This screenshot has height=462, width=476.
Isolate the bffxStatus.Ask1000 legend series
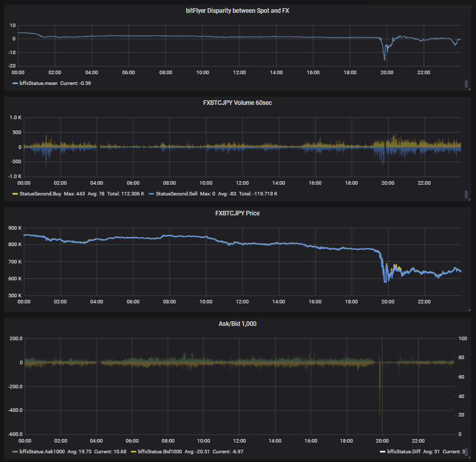point(42,451)
